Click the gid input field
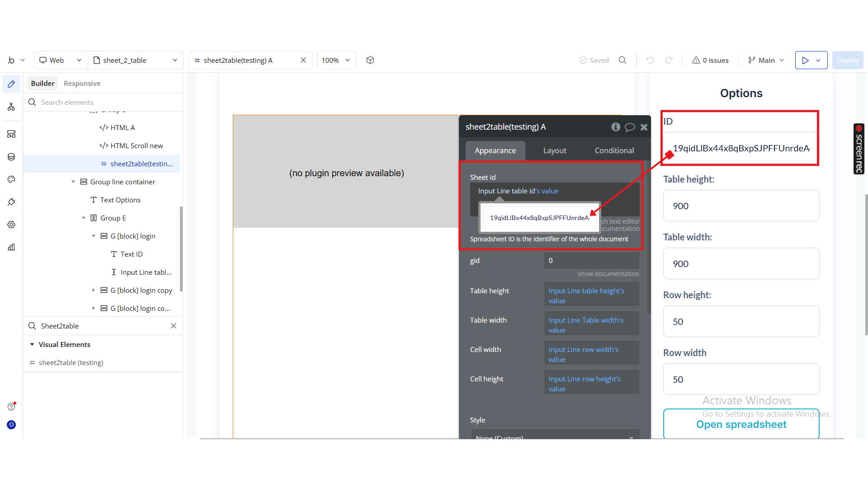Image resolution: width=868 pixels, height=488 pixels. pos(591,260)
